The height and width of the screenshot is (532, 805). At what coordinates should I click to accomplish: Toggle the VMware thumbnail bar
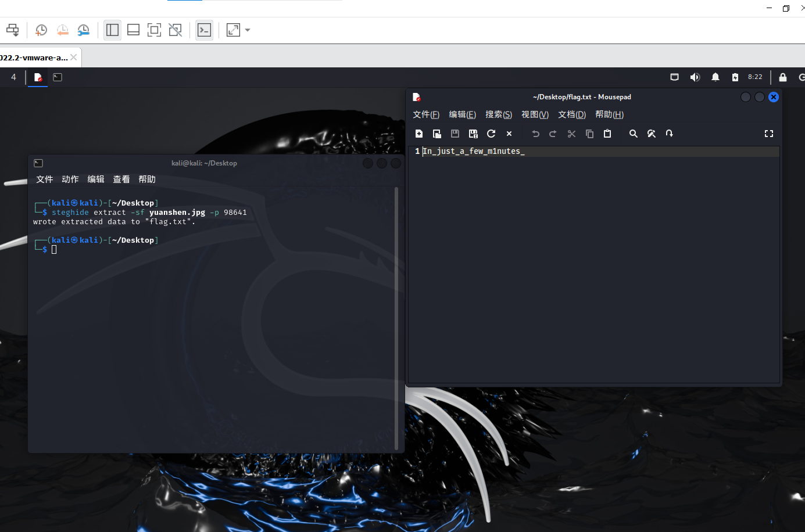coord(133,30)
